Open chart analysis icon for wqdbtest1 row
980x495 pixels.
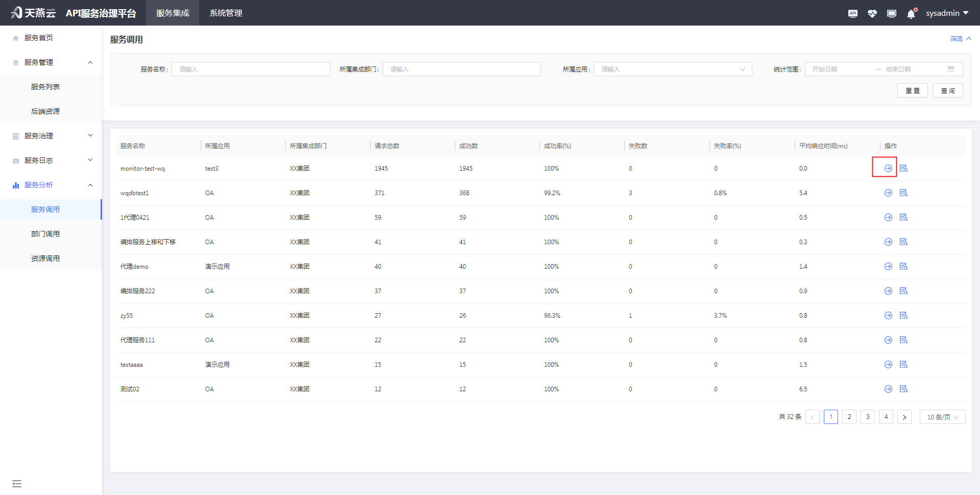tap(903, 193)
